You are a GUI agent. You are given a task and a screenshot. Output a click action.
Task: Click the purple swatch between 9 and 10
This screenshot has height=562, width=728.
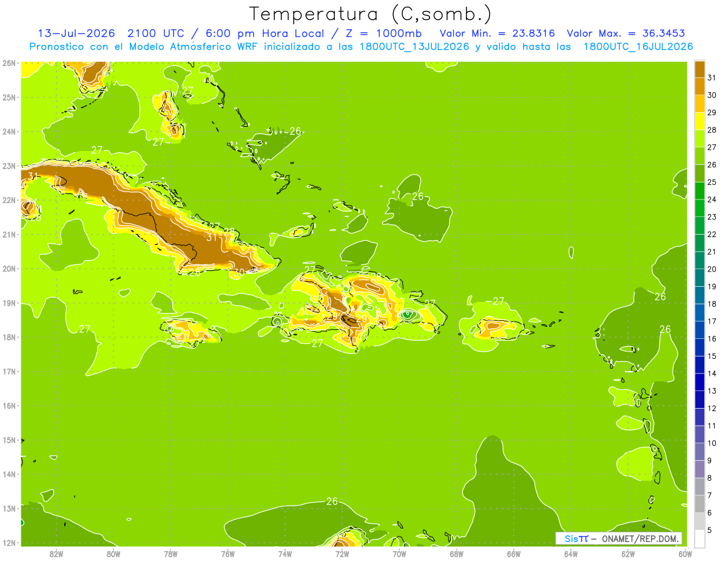699,452
